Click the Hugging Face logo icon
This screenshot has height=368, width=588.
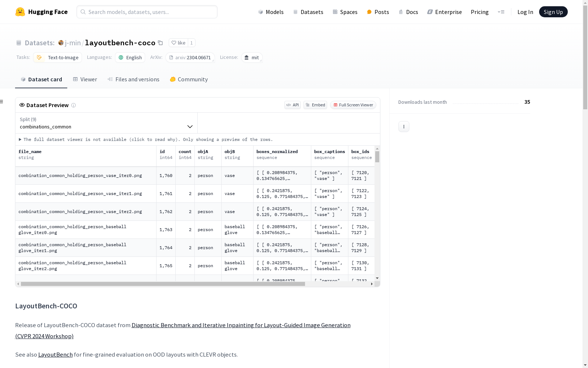(20, 12)
